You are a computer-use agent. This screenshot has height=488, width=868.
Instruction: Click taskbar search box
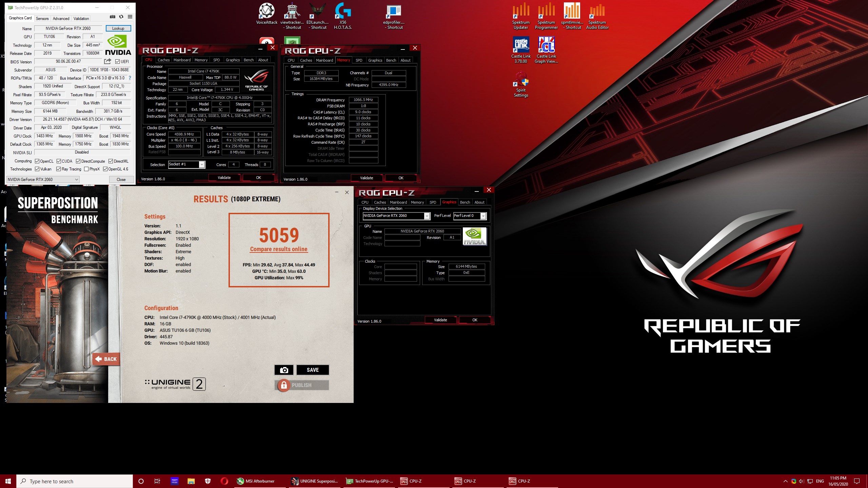(75, 481)
